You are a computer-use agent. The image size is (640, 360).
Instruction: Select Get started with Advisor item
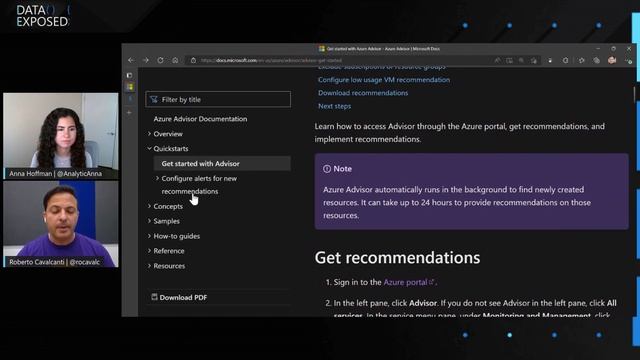[x=222, y=164]
